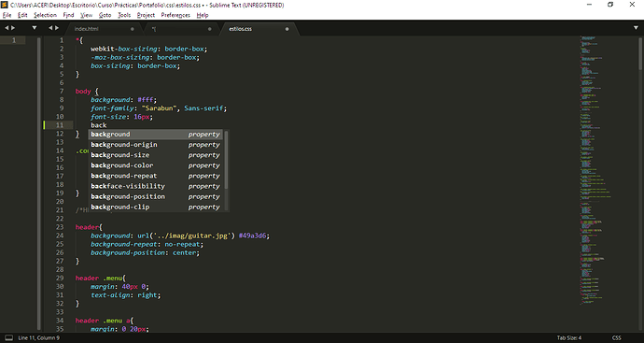Close the Sublime Text window

[632, 5]
